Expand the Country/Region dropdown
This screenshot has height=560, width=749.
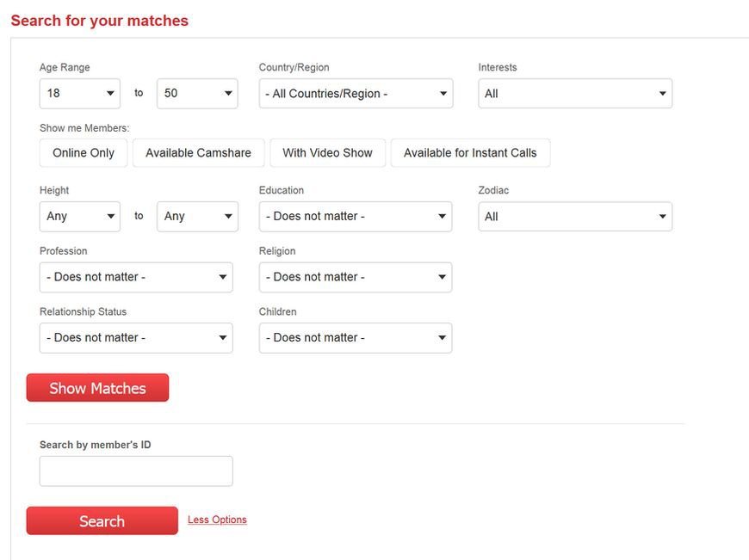(356, 94)
